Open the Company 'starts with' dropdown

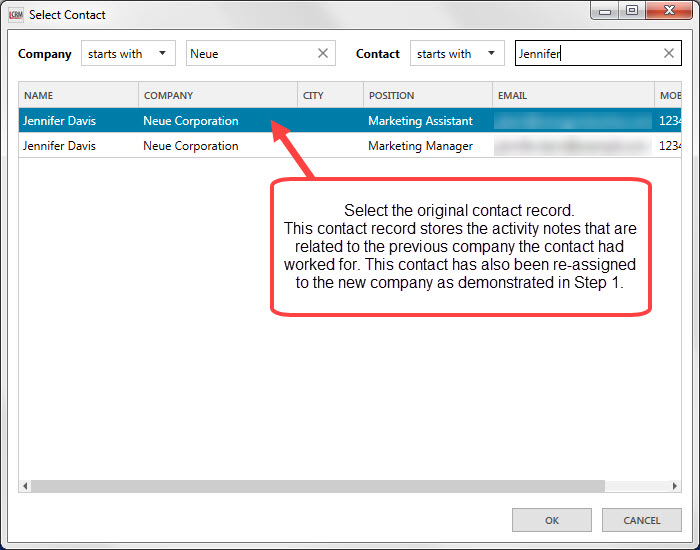coord(128,54)
